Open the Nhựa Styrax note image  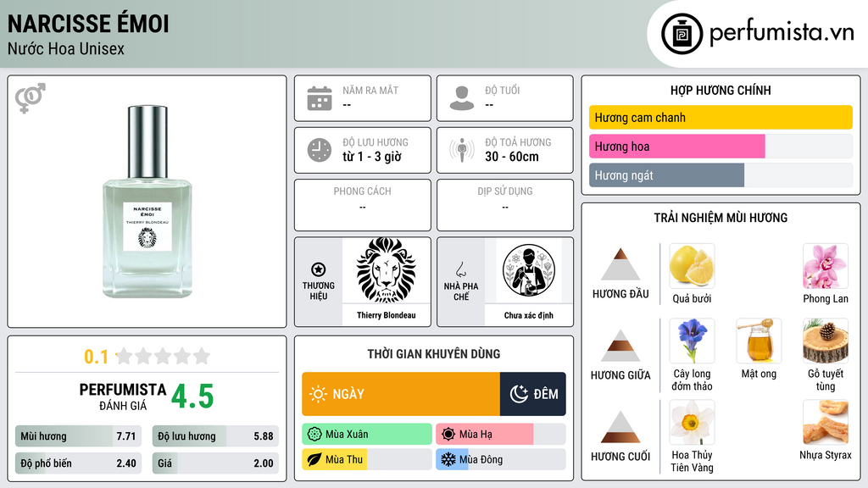tap(826, 422)
